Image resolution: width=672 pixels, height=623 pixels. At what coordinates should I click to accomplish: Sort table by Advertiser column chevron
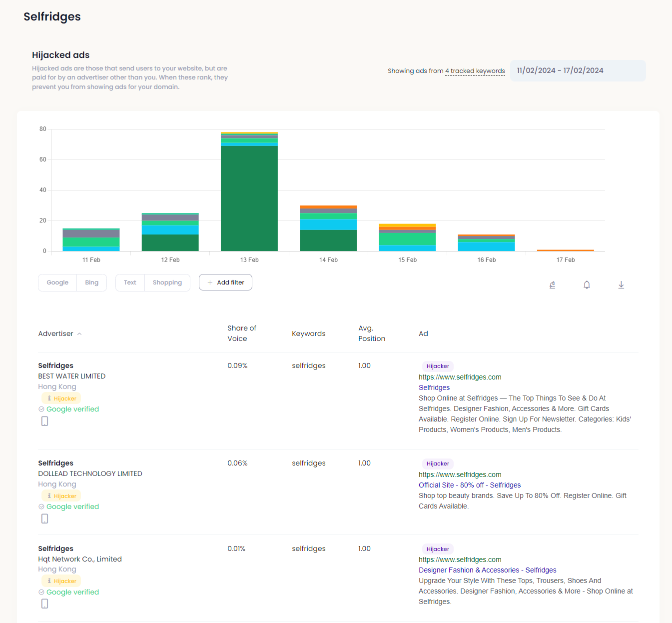click(79, 333)
